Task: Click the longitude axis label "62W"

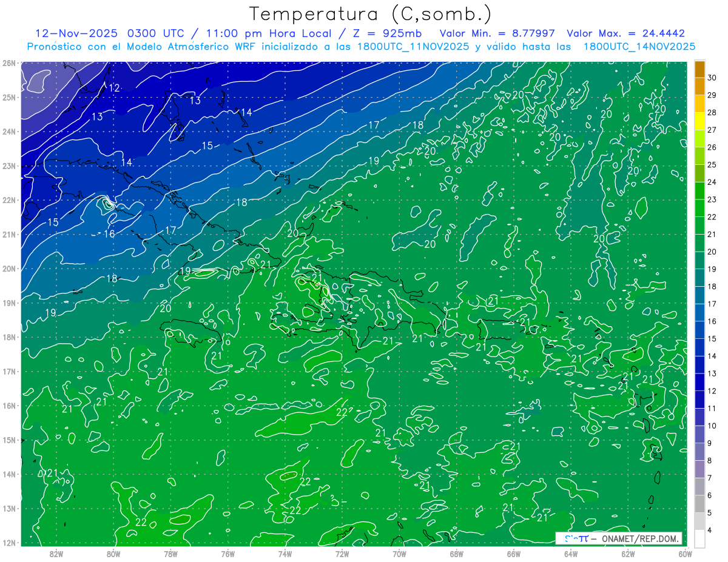Action: (x=628, y=554)
